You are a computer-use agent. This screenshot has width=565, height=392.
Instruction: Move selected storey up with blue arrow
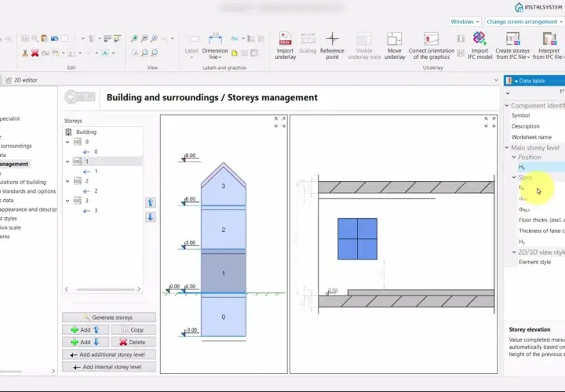(151, 202)
